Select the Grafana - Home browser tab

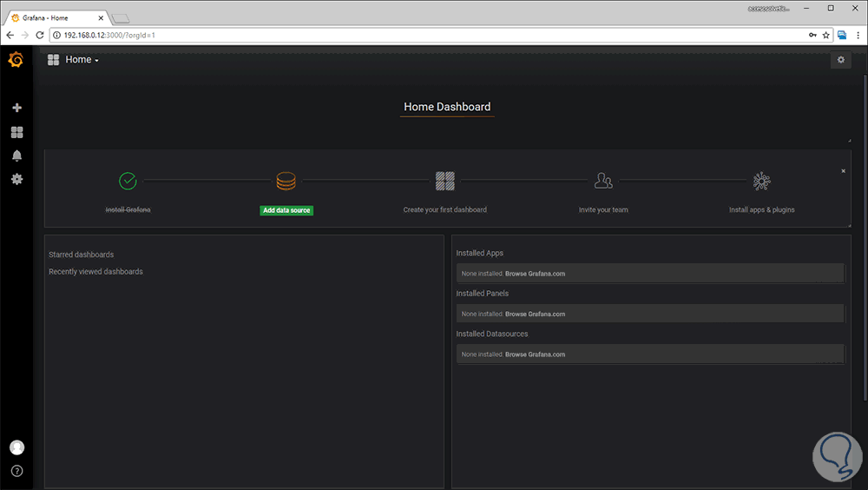point(56,17)
